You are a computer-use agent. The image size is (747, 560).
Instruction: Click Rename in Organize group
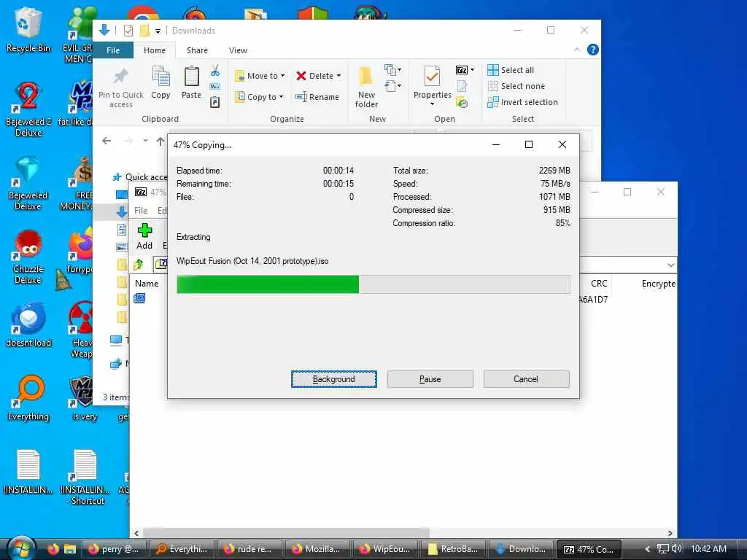tap(317, 97)
